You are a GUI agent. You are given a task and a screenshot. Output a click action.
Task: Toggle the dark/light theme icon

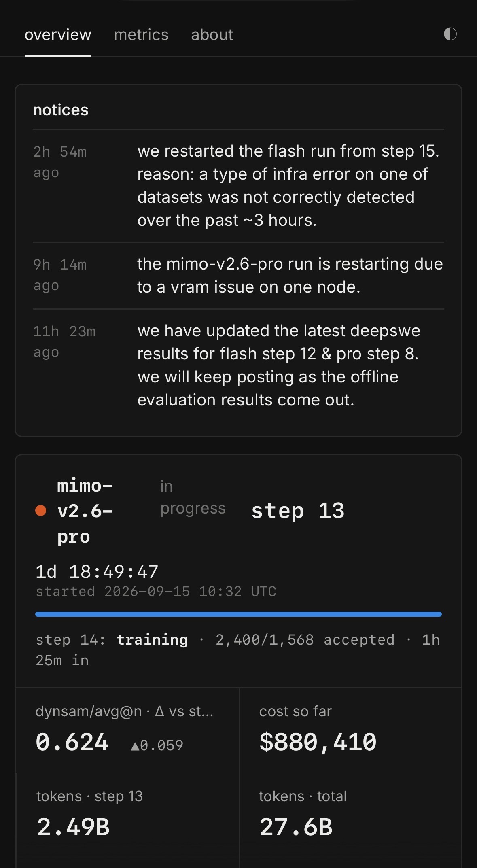tap(450, 34)
